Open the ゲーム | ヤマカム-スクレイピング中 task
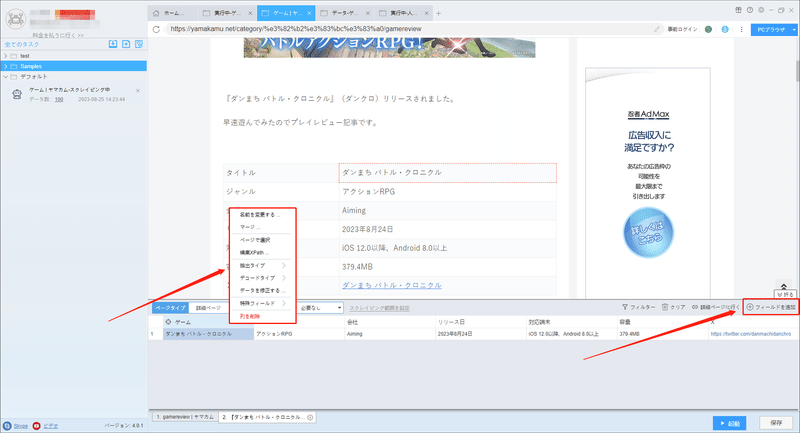Image resolution: width=800 pixels, height=433 pixels. point(69,90)
